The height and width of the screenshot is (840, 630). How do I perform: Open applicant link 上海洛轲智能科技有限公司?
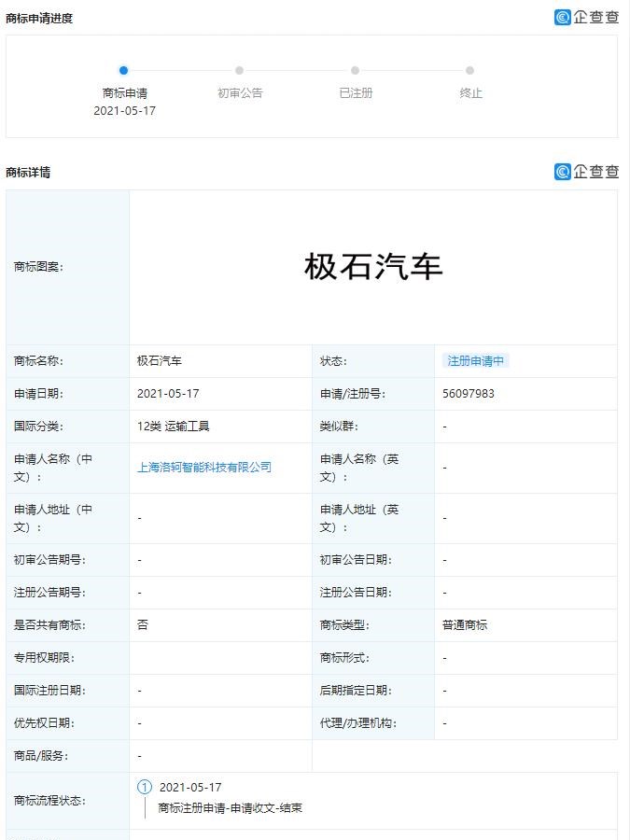tap(204, 468)
